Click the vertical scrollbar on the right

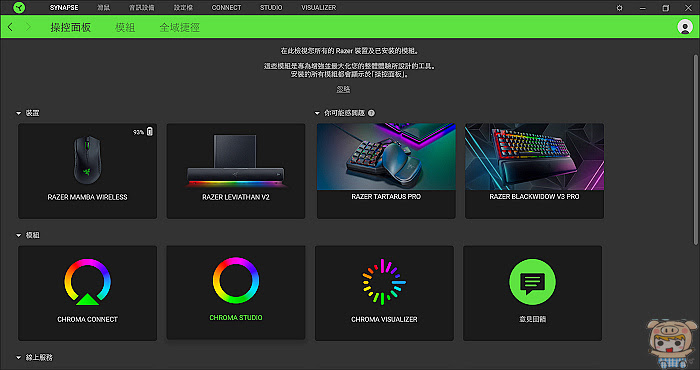click(696, 150)
